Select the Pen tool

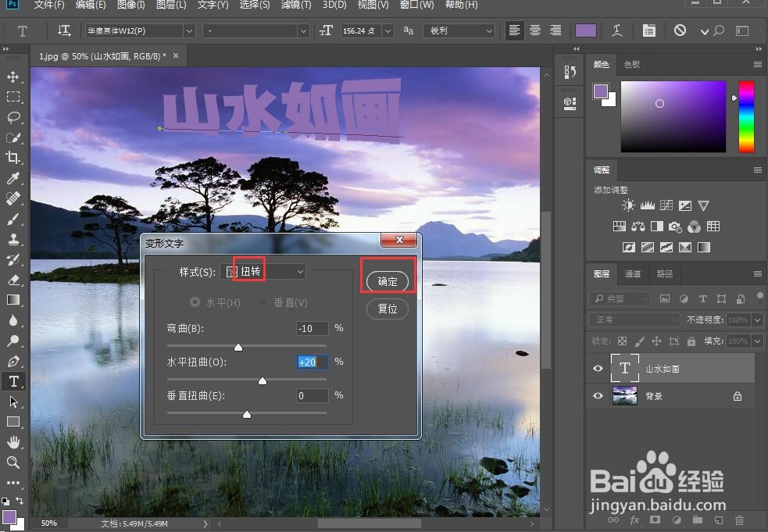(x=13, y=361)
